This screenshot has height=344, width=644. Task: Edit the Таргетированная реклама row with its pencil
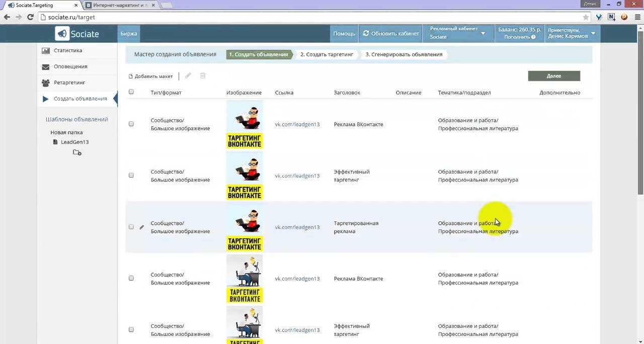[142, 227]
